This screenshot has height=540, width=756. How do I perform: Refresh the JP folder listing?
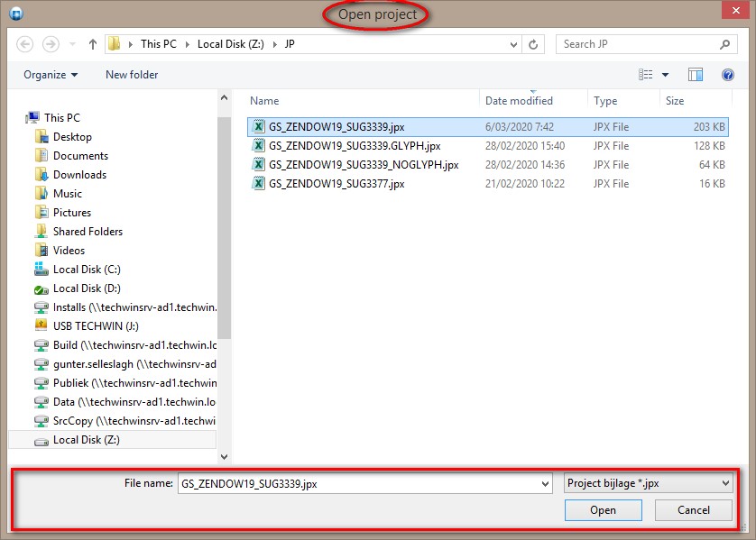(x=533, y=44)
